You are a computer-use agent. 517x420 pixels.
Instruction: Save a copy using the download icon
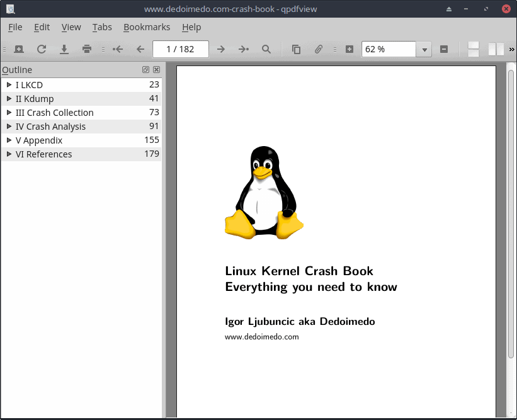pos(64,49)
